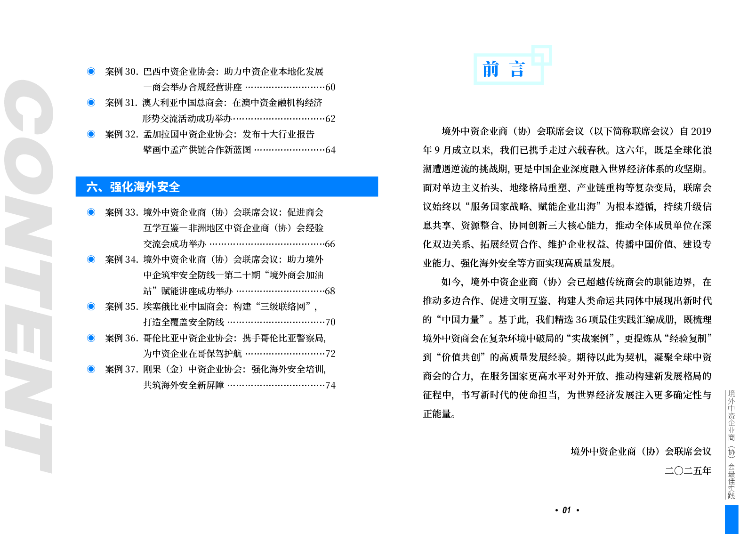
Task: Click page number 60 in contents
Action: click(x=330, y=87)
